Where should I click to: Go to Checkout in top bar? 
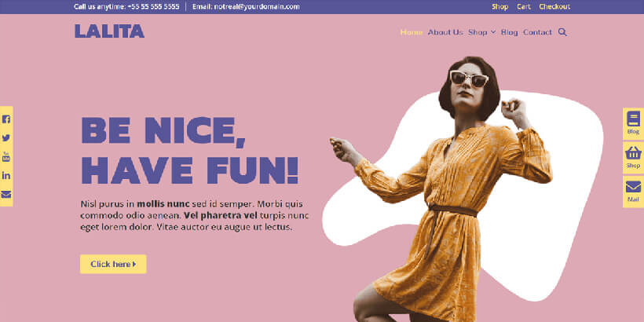pyautogui.click(x=554, y=7)
